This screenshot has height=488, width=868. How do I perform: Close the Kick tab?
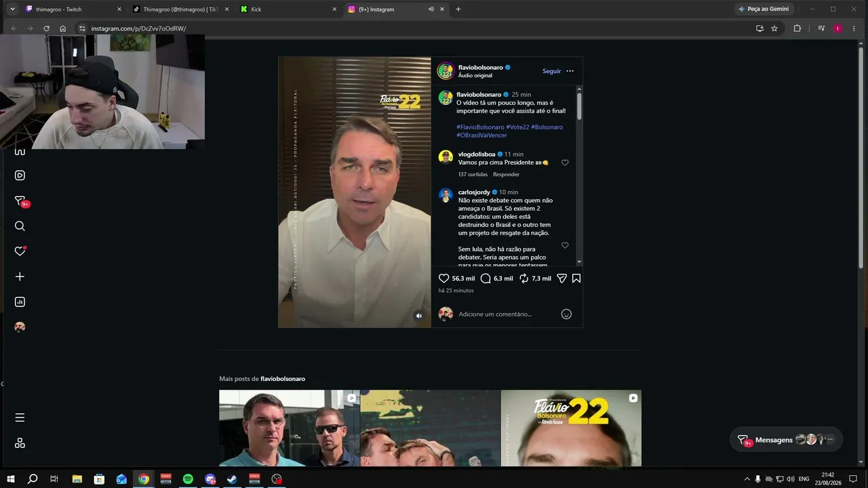tap(334, 9)
